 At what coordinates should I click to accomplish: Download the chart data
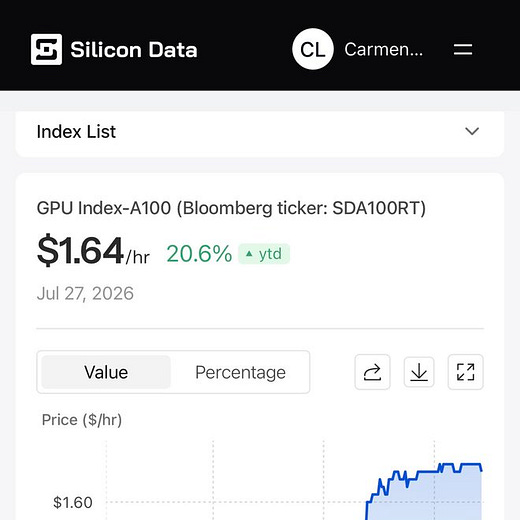pyautogui.click(x=419, y=372)
